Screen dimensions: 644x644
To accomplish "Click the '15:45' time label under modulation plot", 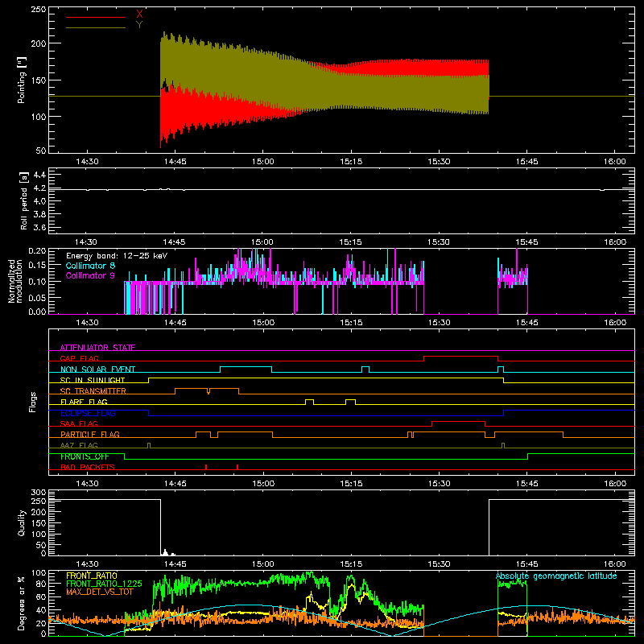I will (x=527, y=323).
